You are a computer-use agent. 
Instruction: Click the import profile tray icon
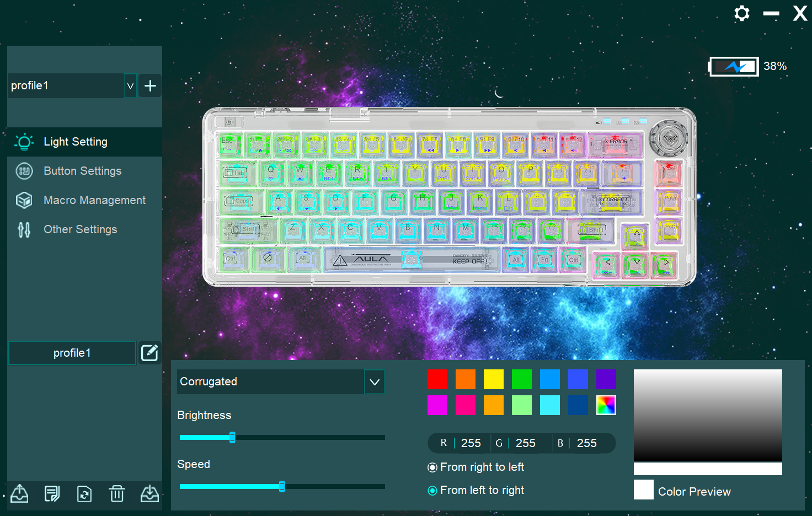pyautogui.click(x=149, y=493)
